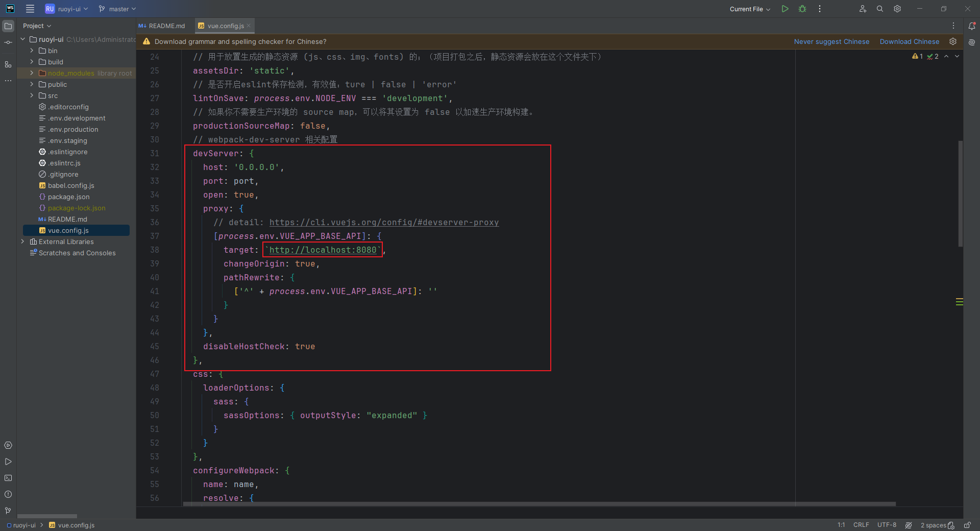Open ruoyi-ui project dropdown
980x531 pixels.
[67, 9]
